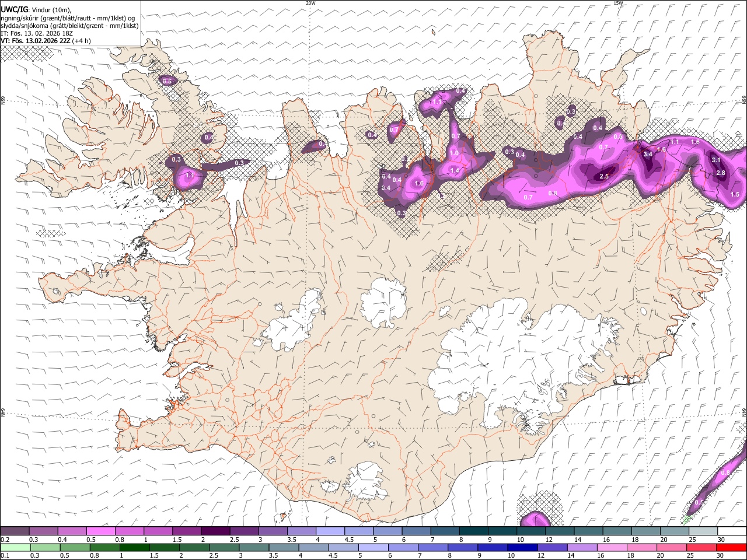Select upper legend swatch starting at 6
The image size is (747, 560).
pos(416,531)
